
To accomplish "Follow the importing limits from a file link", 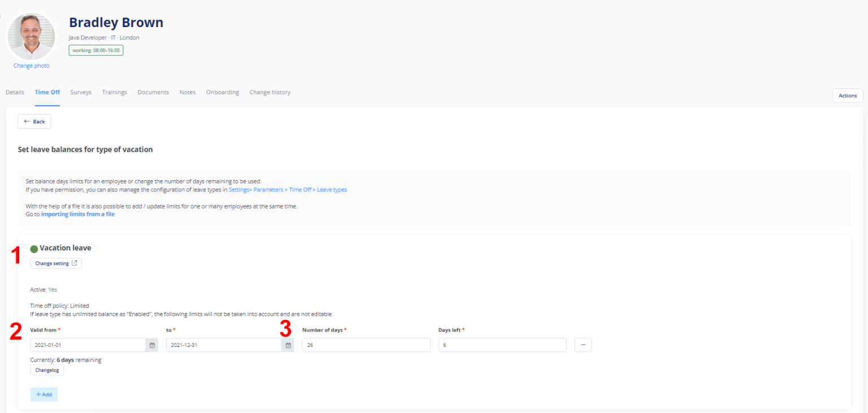I will pos(78,214).
